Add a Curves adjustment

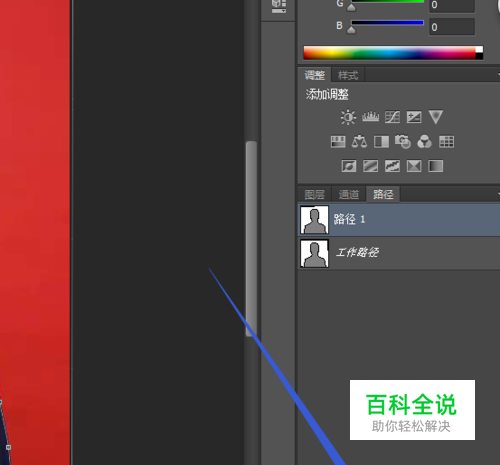coord(392,117)
